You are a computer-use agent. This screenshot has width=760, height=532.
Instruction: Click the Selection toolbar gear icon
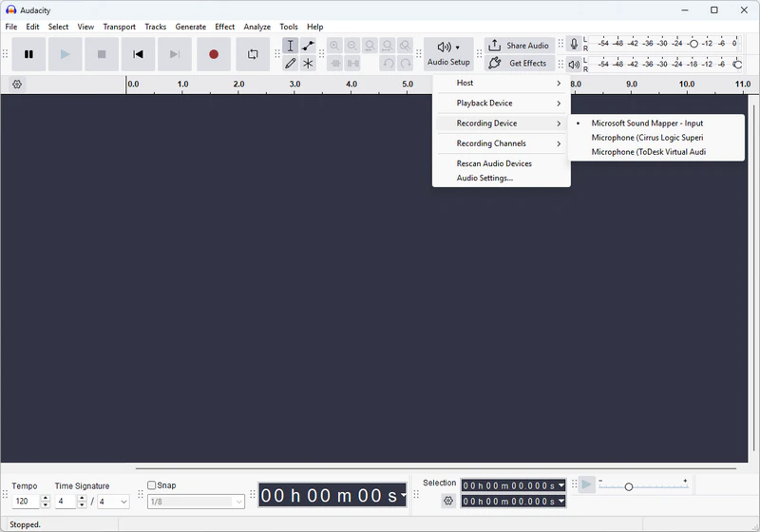[448, 501]
